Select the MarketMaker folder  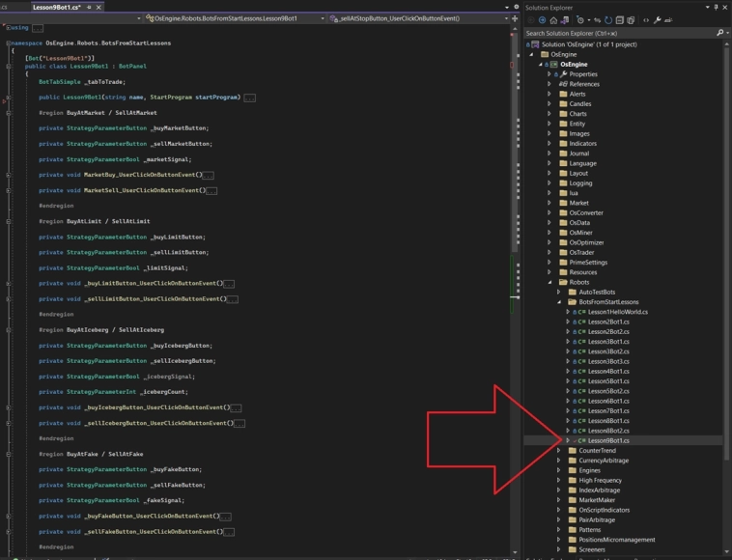pos(597,500)
